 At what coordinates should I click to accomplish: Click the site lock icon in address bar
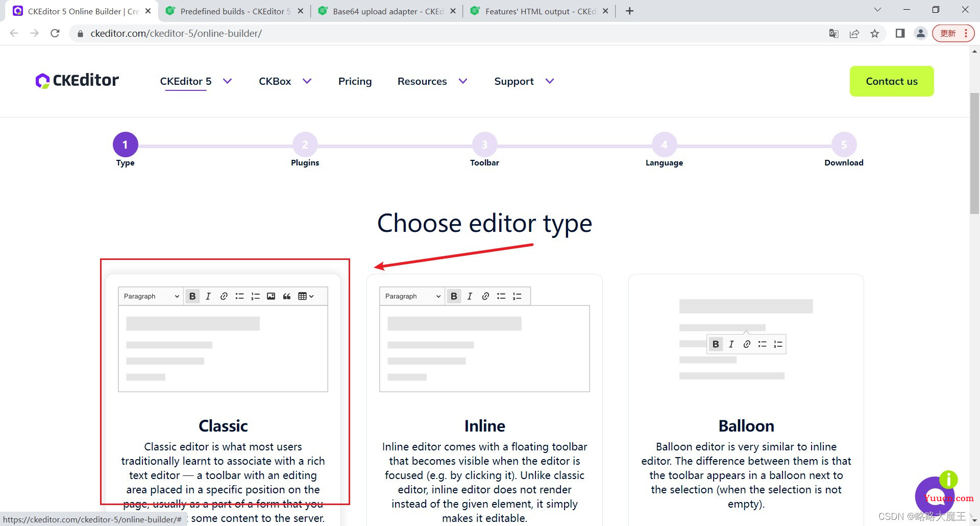[x=80, y=34]
